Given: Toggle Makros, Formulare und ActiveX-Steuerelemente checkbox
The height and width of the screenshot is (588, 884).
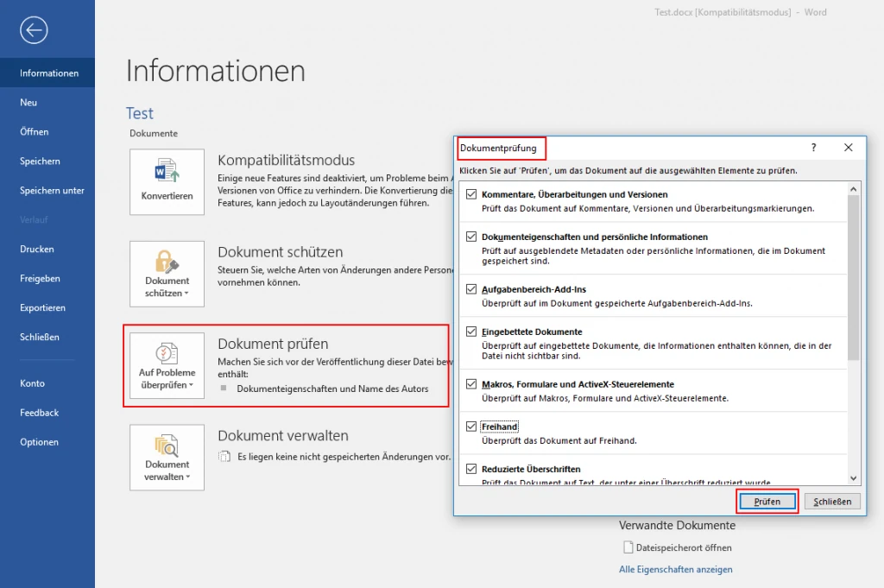Looking at the screenshot, I should coord(471,384).
